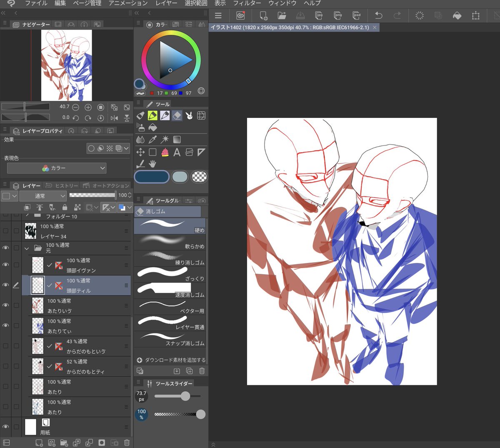
Task: Hide the 頭部イヴァン layer
Action: pyautogui.click(x=5, y=265)
